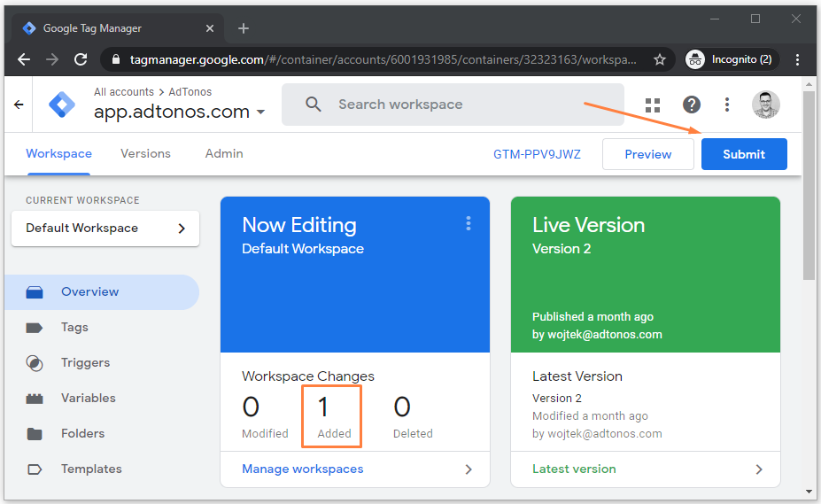Click the Workspace Changes heading
The image size is (821, 504).
click(308, 376)
